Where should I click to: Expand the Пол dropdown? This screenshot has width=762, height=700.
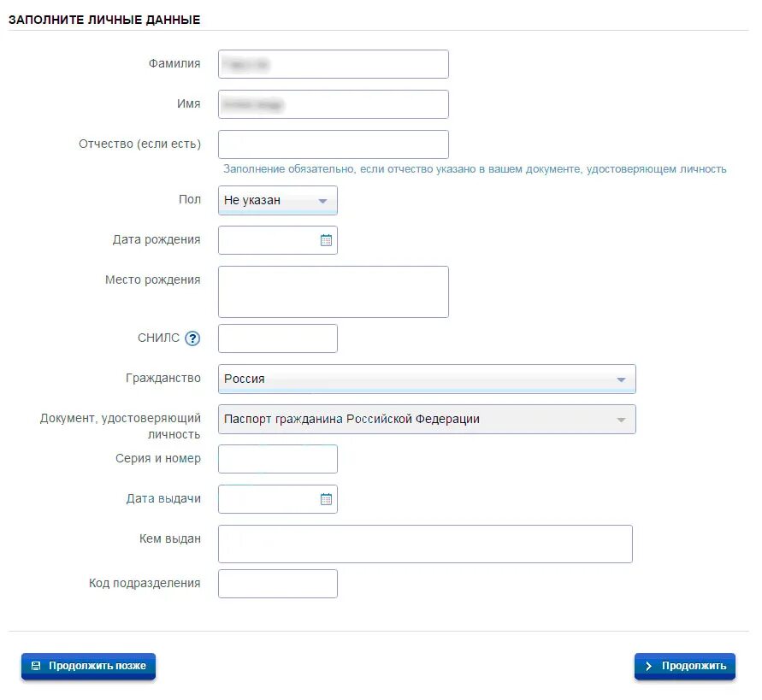(277, 200)
